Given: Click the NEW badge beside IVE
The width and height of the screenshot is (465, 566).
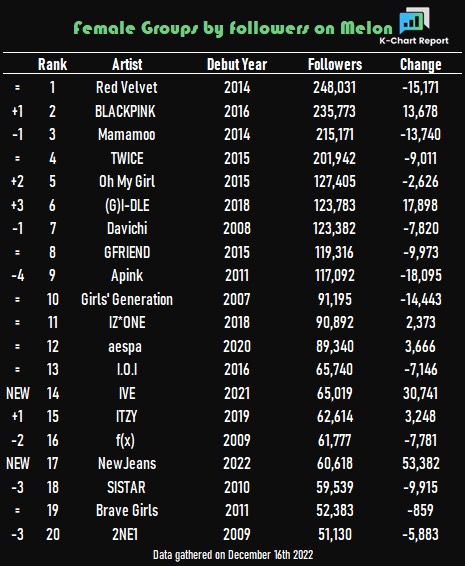Looking at the screenshot, I should pyautogui.click(x=18, y=393).
